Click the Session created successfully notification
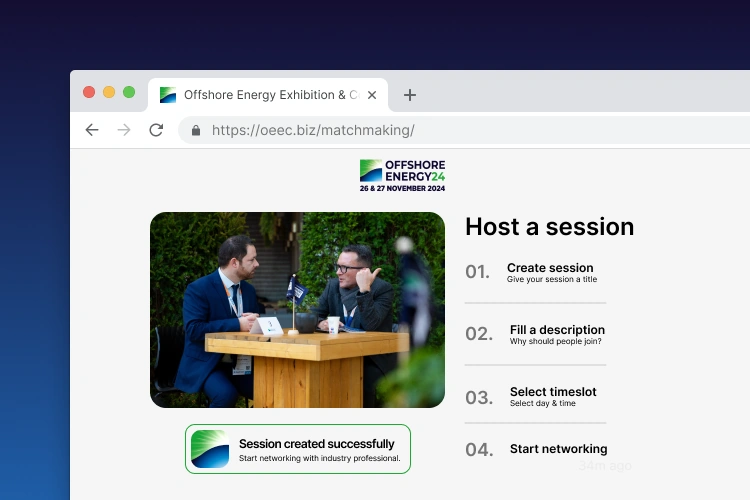 point(298,449)
